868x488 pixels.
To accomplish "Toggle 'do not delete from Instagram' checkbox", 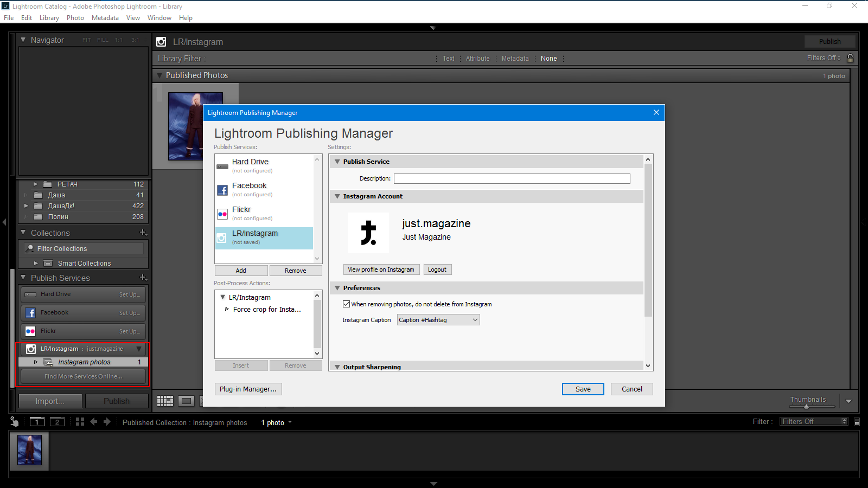I will [346, 304].
